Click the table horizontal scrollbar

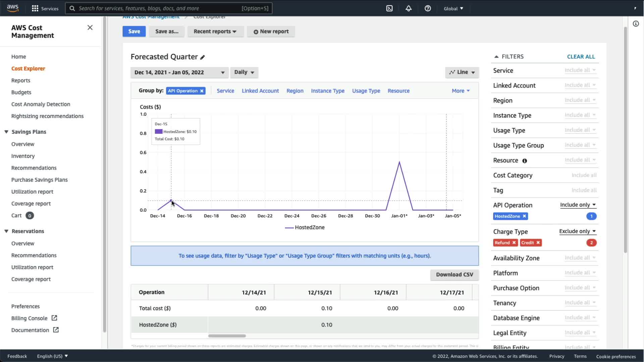pyautogui.click(x=227, y=336)
